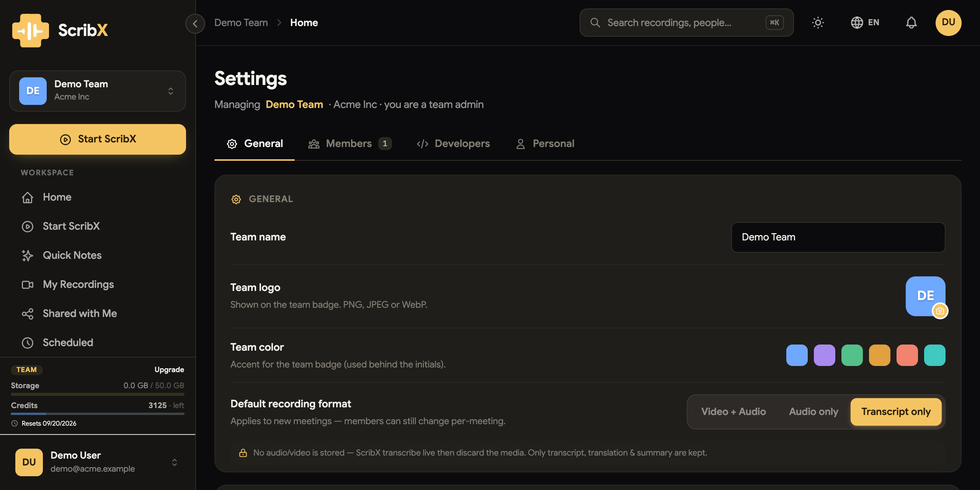Click the Home breadcrumb
The width and height of the screenshot is (980, 490).
click(304, 23)
